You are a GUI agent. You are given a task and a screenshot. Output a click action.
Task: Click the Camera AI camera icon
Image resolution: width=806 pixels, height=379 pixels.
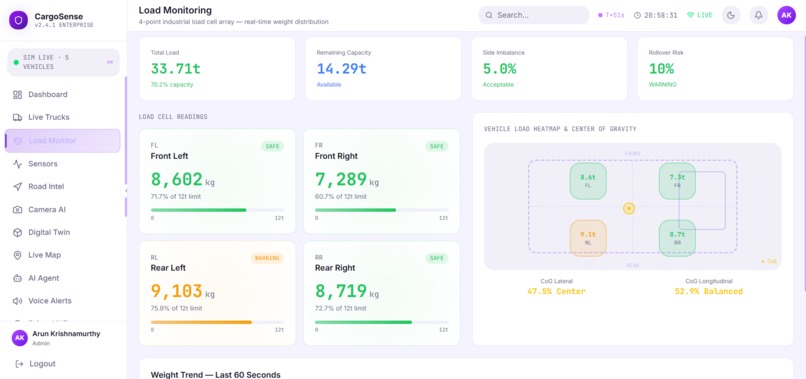click(17, 210)
